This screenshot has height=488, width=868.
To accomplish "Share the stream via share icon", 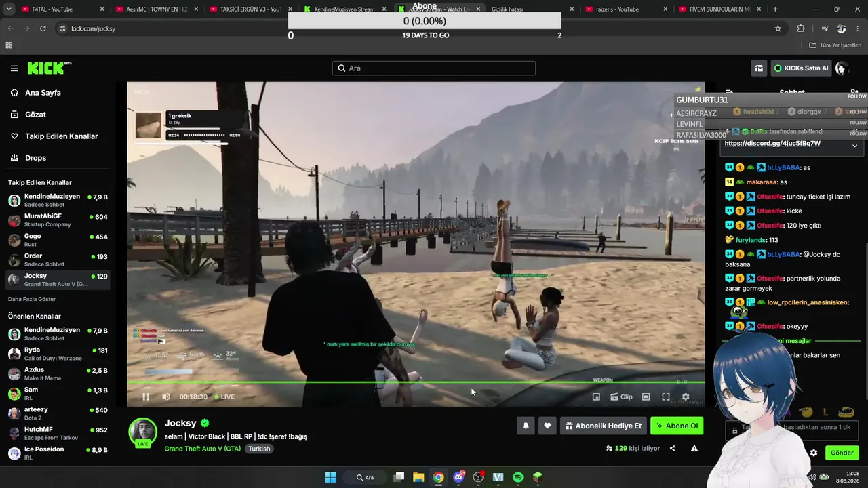I will 673,448.
